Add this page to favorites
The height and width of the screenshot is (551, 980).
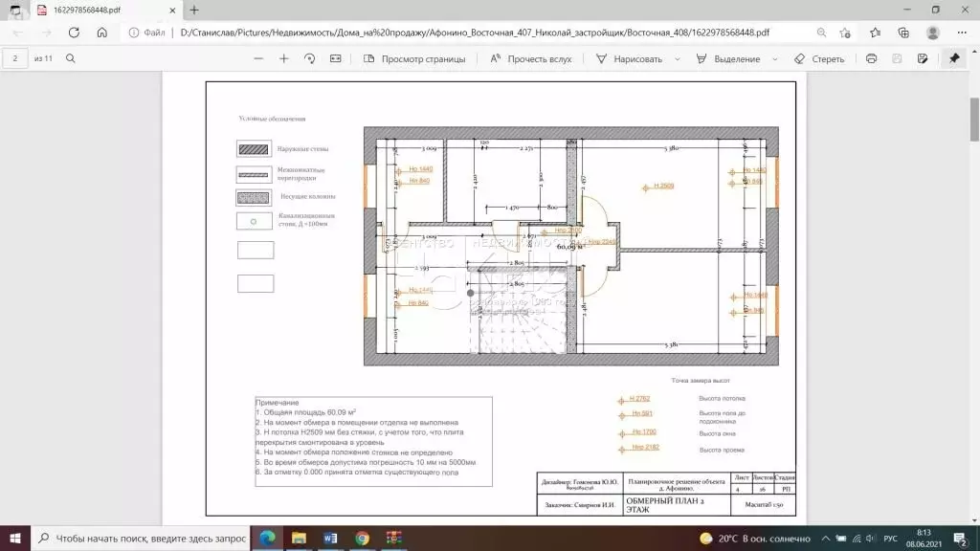(x=846, y=33)
